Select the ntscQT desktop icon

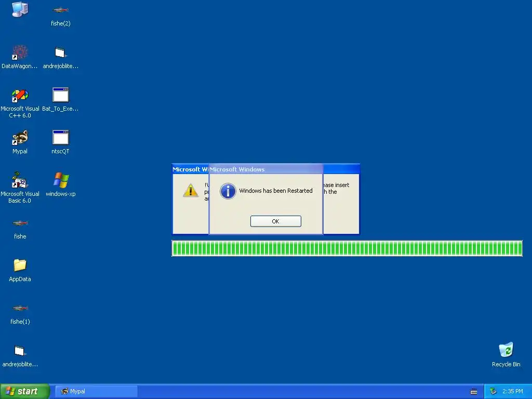point(60,142)
